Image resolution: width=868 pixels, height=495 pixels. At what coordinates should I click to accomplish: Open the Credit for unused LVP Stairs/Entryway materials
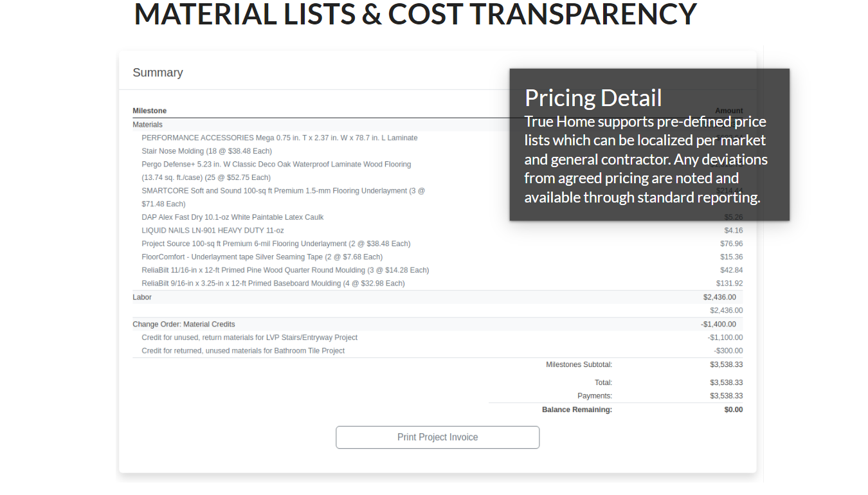click(249, 337)
